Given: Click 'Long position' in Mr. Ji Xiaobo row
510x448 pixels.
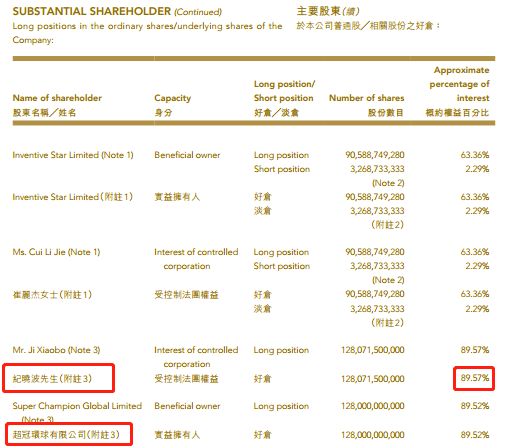Looking at the screenshot, I should click(281, 350).
